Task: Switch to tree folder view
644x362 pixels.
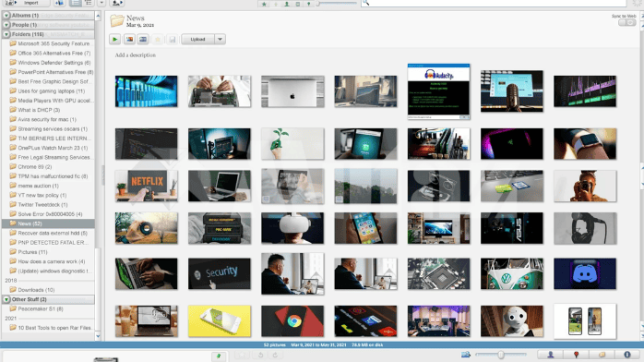Action: [x=89, y=3]
